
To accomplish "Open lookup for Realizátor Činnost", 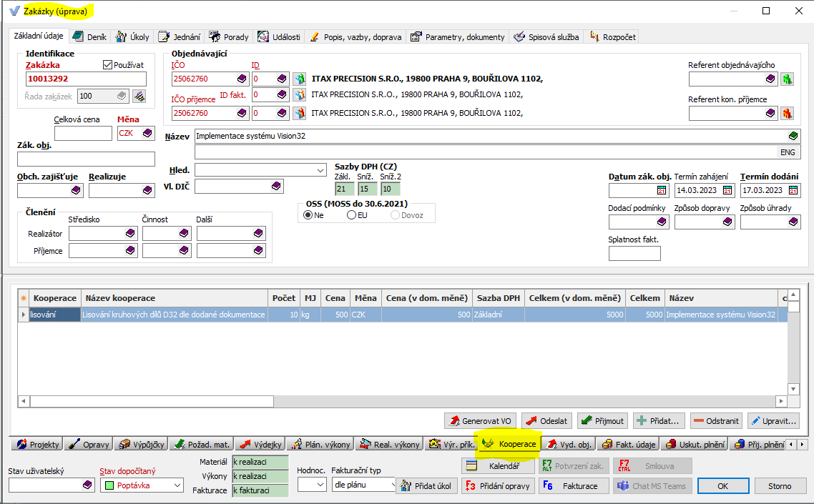I will [x=184, y=234].
